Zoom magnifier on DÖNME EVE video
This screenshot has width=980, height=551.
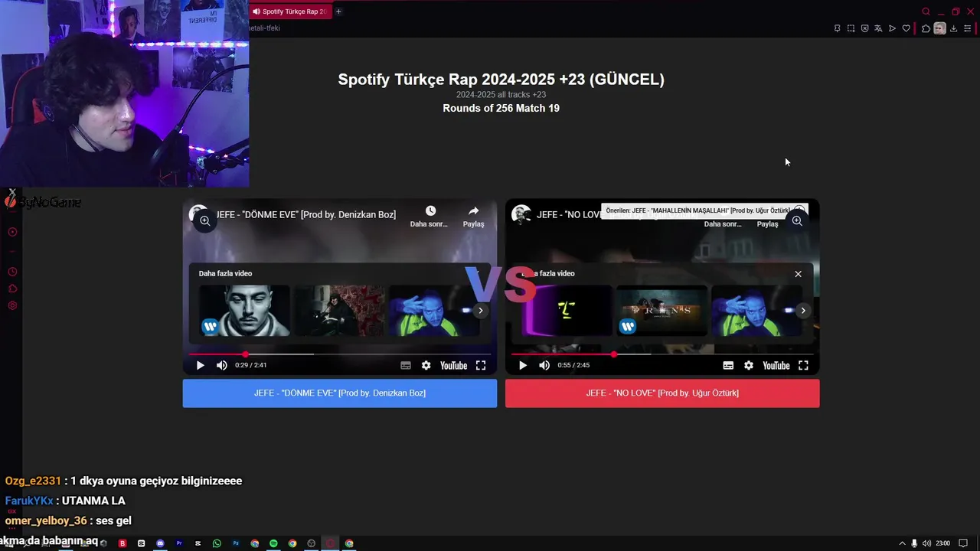coord(204,221)
